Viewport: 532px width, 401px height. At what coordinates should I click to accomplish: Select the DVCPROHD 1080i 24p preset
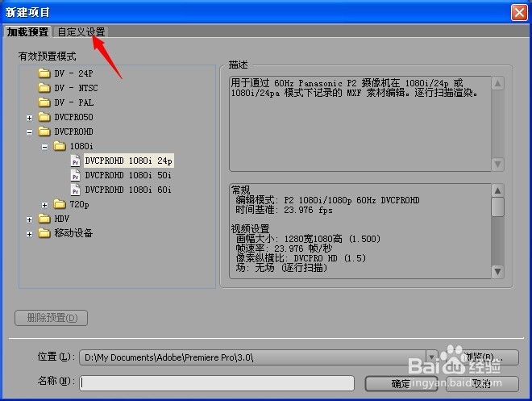[129, 161]
